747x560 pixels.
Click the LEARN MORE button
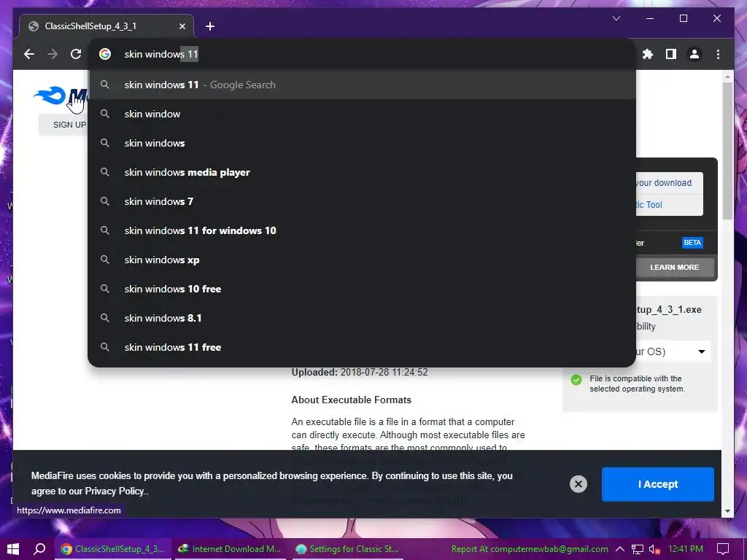coord(675,268)
